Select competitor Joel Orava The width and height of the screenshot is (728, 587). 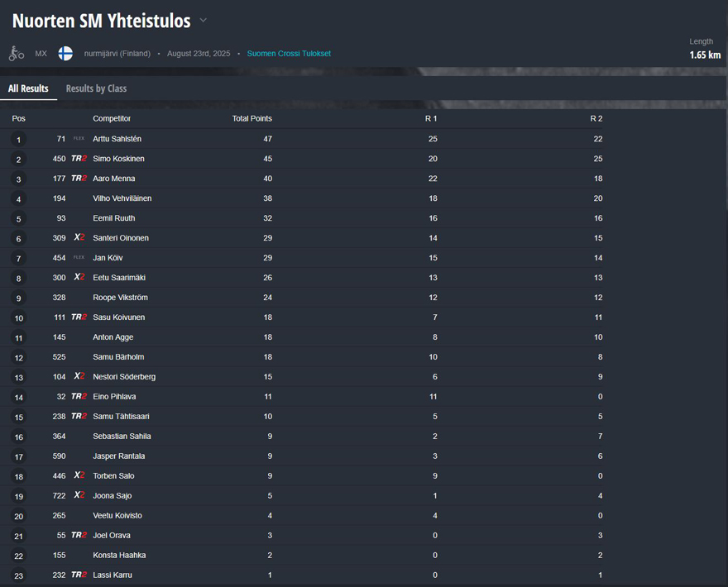point(112,536)
